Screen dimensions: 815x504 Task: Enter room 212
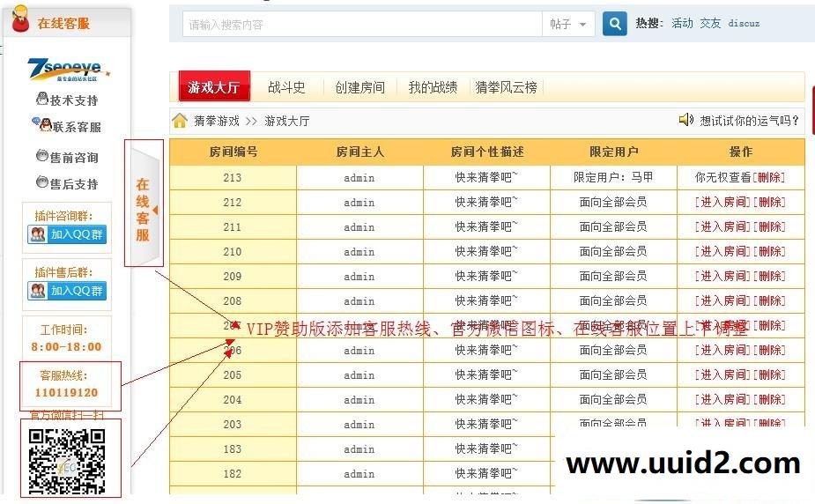[x=722, y=202]
